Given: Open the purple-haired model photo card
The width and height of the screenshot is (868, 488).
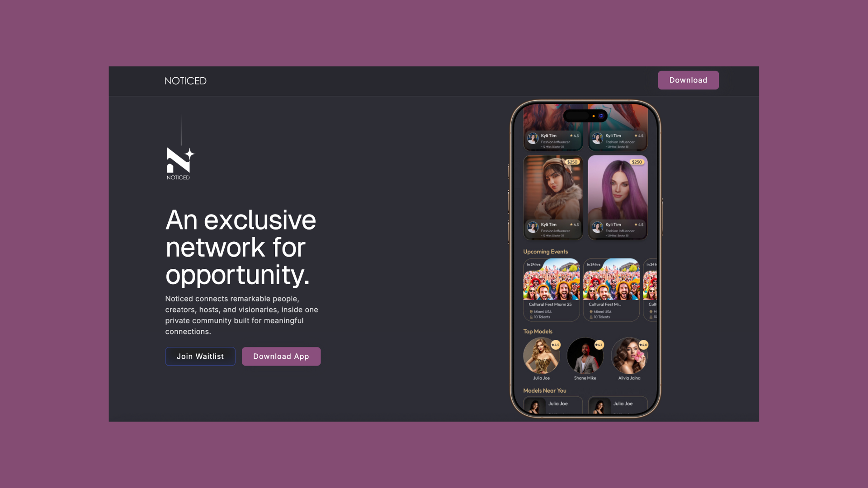Looking at the screenshot, I should click(618, 197).
